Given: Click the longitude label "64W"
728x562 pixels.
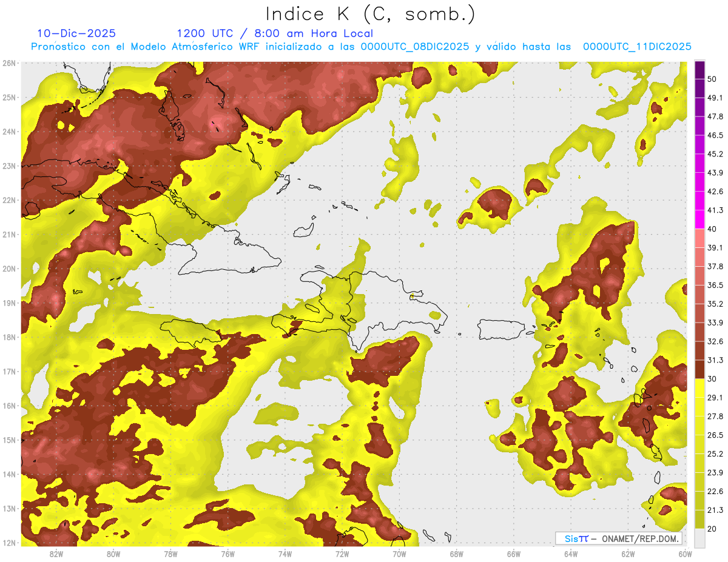Looking at the screenshot, I should coord(571,554).
